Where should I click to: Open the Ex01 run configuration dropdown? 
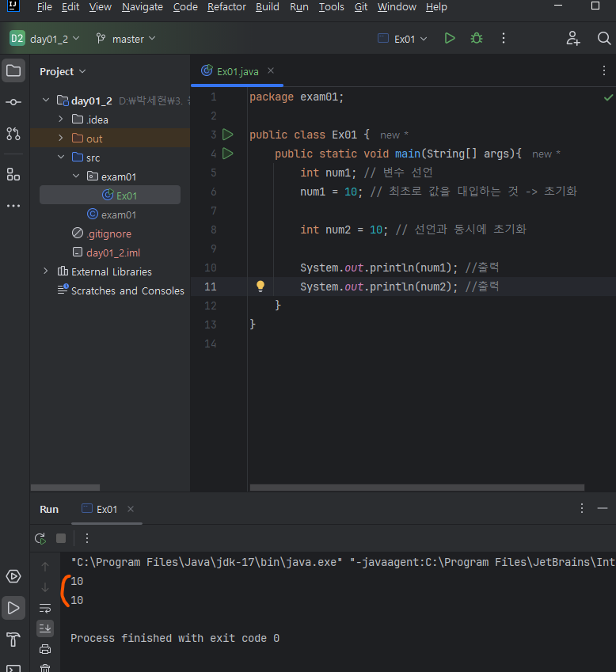(403, 39)
